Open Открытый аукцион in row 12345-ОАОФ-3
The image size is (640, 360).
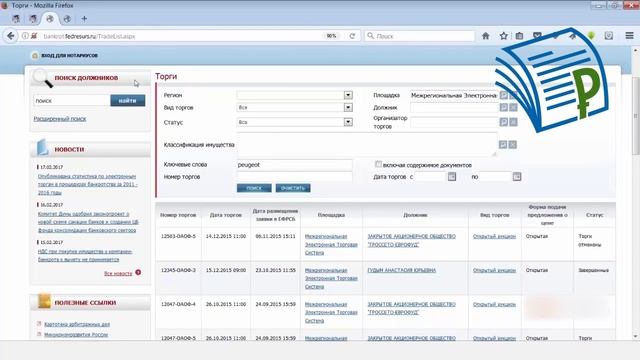click(494, 270)
